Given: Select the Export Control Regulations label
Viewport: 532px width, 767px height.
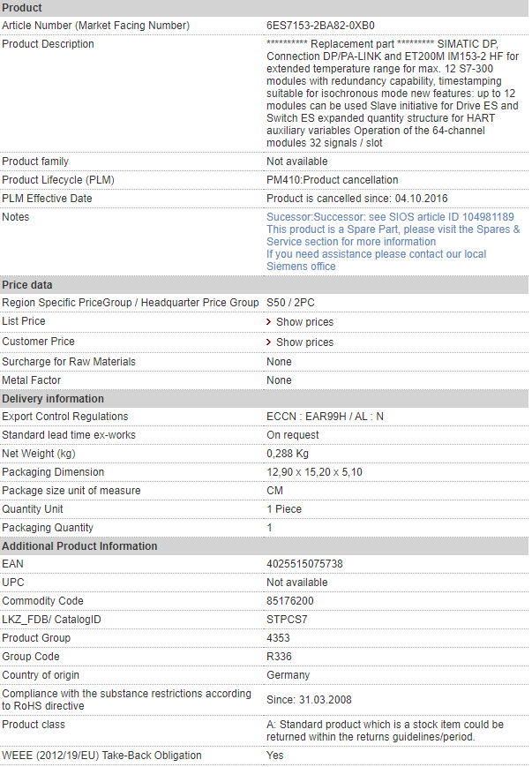Looking at the screenshot, I should coord(65,417).
